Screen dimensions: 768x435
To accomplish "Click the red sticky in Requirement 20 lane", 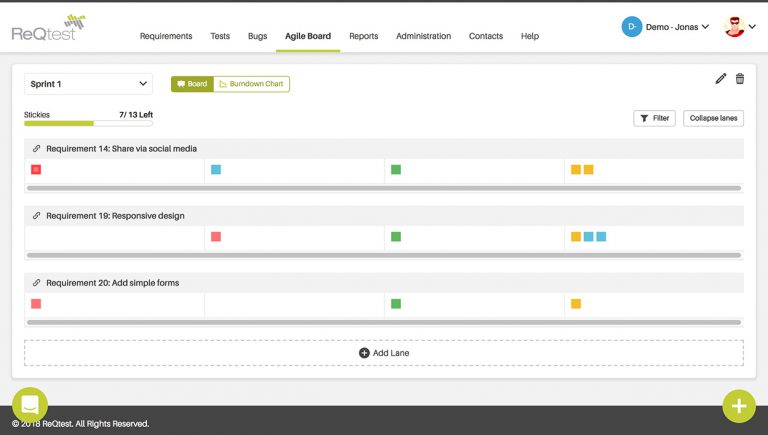I will (x=36, y=304).
